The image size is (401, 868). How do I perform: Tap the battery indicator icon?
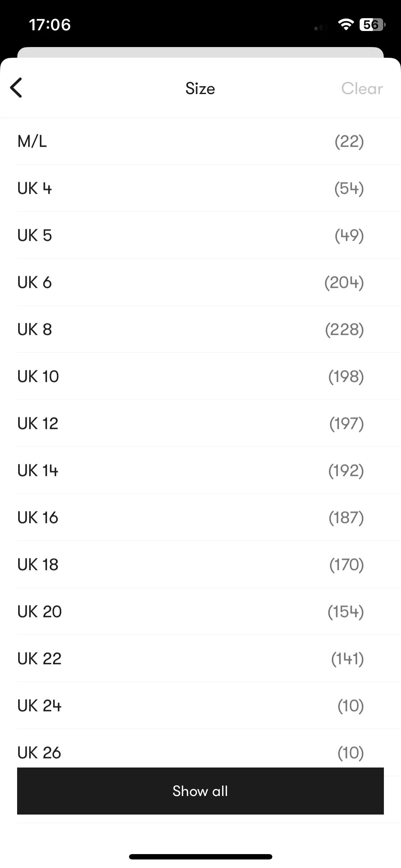372,25
